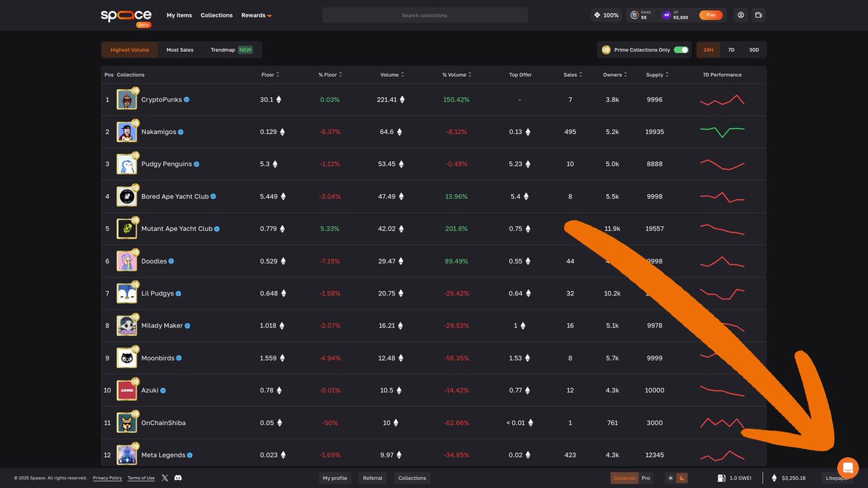The height and width of the screenshot is (488, 868).
Task: Switch to dark theme moon icon
Action: pos(681,478)
